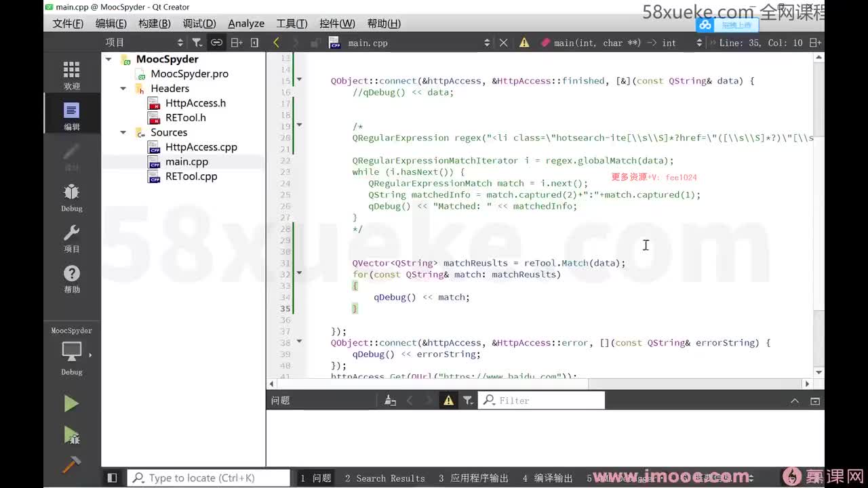Open HttpAccess.h from Headers
This screenshot has width=868, height=488.
click(x=195, y=103)
